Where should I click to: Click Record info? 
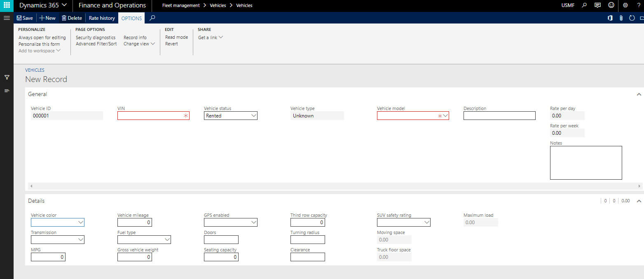(x=135, y=38)
